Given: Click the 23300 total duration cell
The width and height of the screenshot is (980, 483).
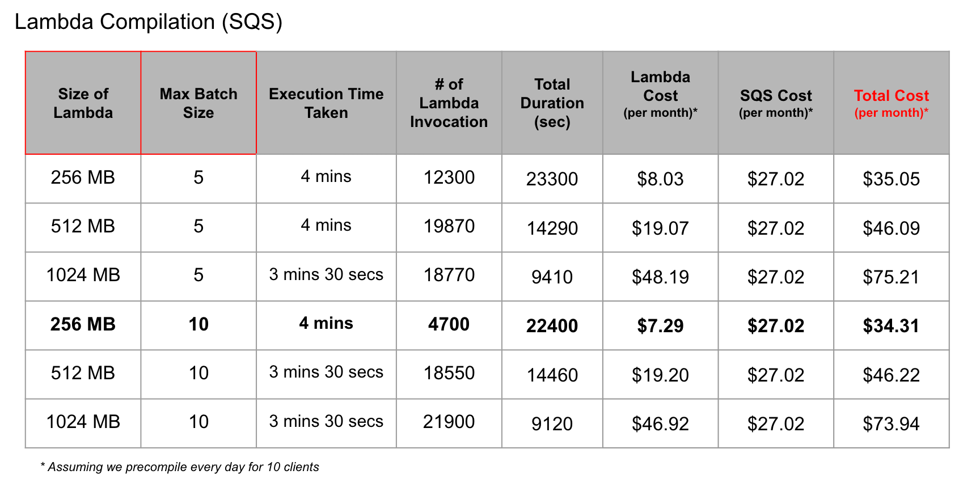Looking at the screenshot, I should pyautogui.click(x=552, y=179).
